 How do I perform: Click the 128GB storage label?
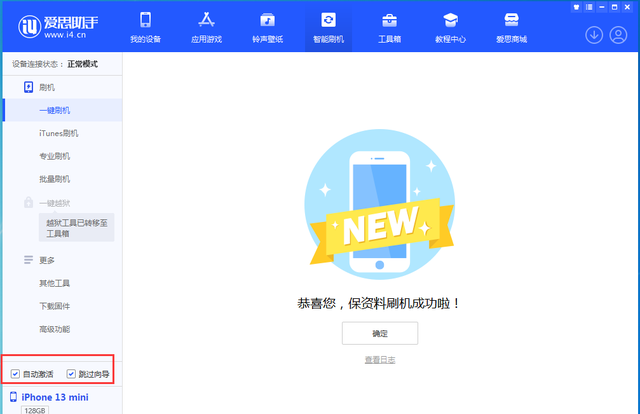[35, 410]
